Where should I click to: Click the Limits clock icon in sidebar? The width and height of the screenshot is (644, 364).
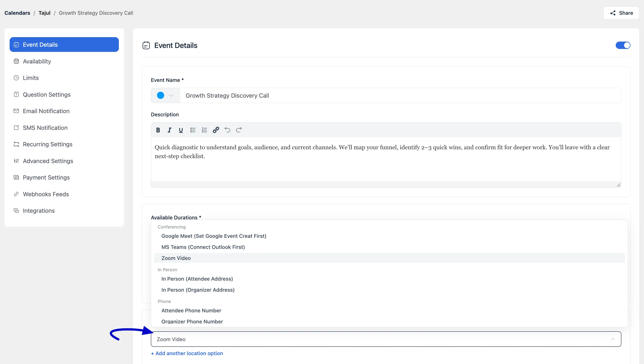tap(16, 78)
